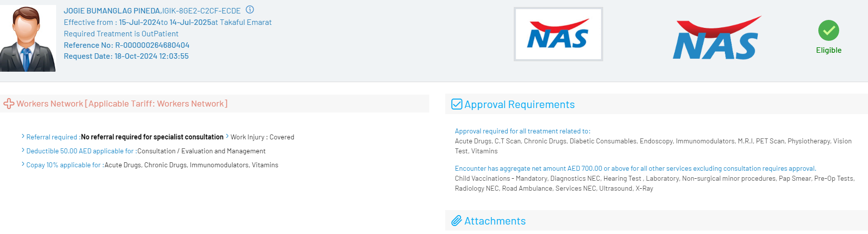Screen dimensions: 868x234
Task: Click the Request Date 18-Oct-2024 line
Action: click(x=126, y=56)
